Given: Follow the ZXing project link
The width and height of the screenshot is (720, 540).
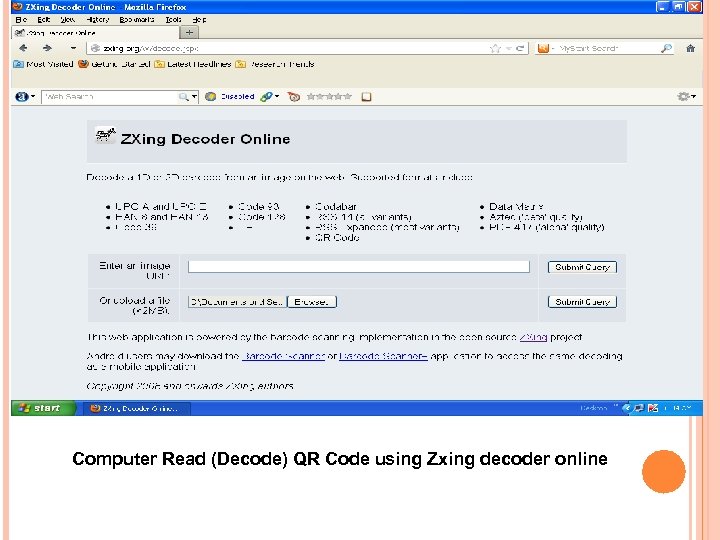Looking at the screenshot, I should coord(533,338).
